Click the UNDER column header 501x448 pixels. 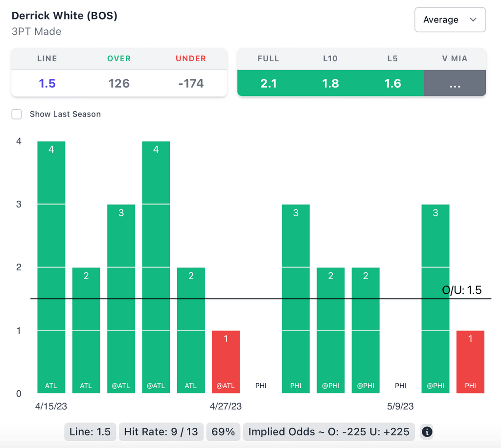pos(191,59)
